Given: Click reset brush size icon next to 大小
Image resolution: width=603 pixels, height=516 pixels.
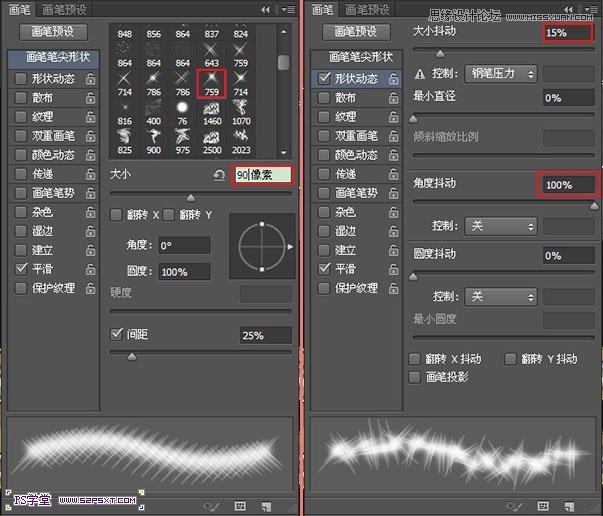Looking at the screenshot, I should (219, 175).
